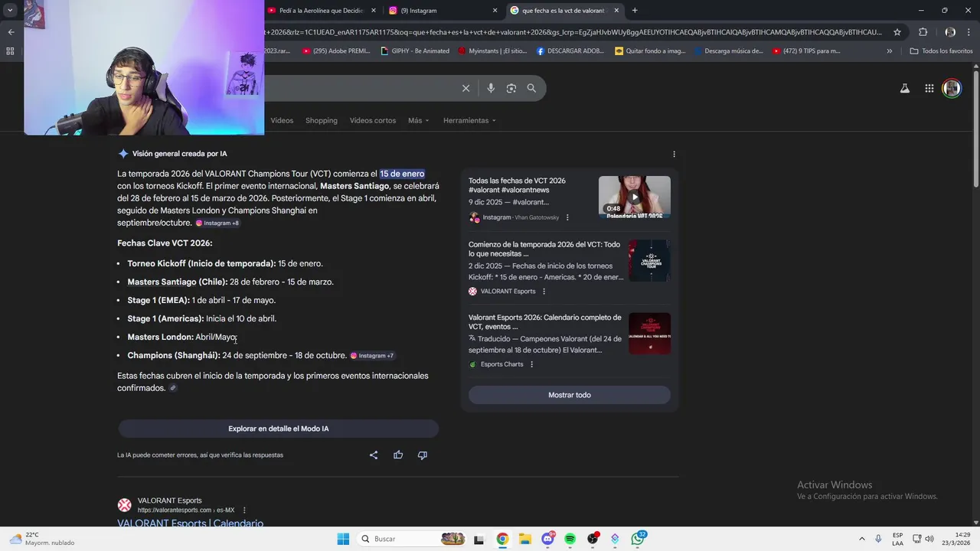Open File Explorer from the taskbar

coord(524,539)
